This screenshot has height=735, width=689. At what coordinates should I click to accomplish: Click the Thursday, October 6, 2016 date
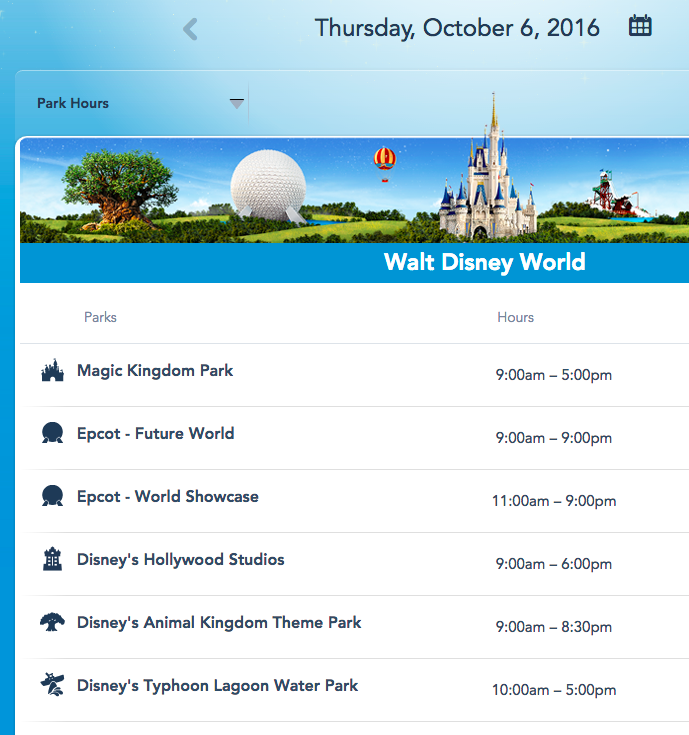(x=457, y=28)
